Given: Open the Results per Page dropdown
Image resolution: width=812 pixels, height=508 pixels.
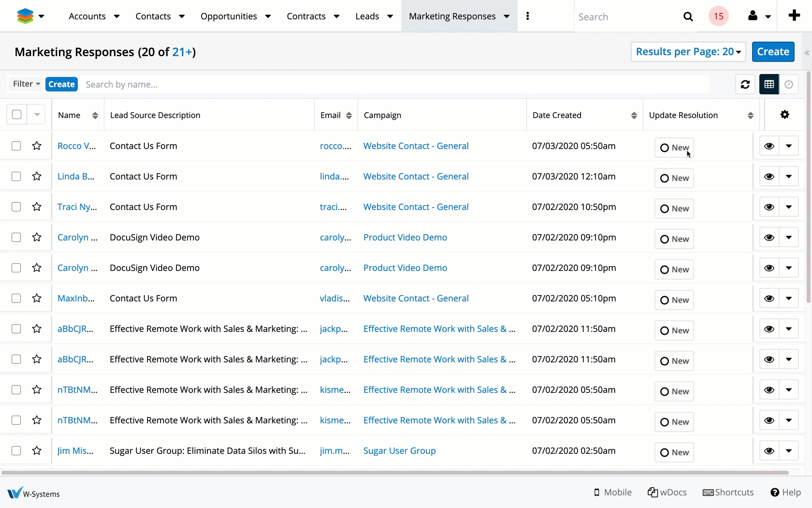Looking at the screenshot, I should coord(688,52).
